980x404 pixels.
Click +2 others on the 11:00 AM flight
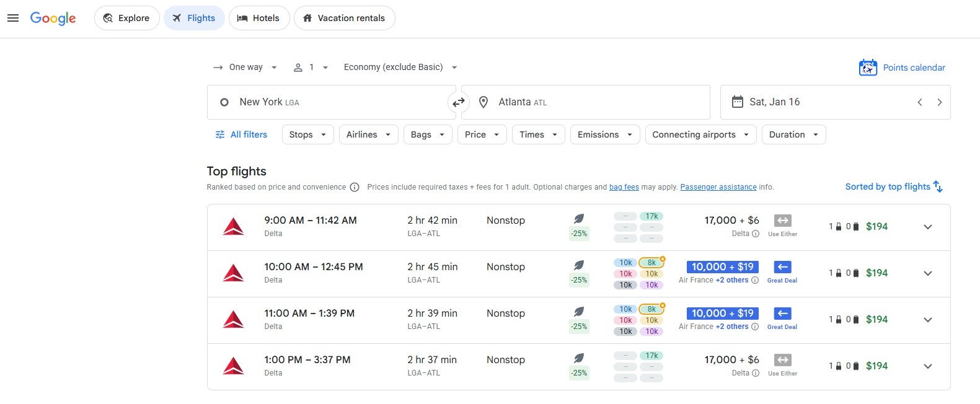click(732, 327)
